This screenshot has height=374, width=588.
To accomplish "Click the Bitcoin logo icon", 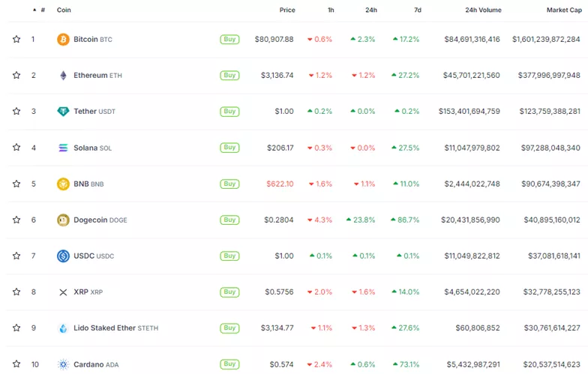I will click(x=63, y=39).
